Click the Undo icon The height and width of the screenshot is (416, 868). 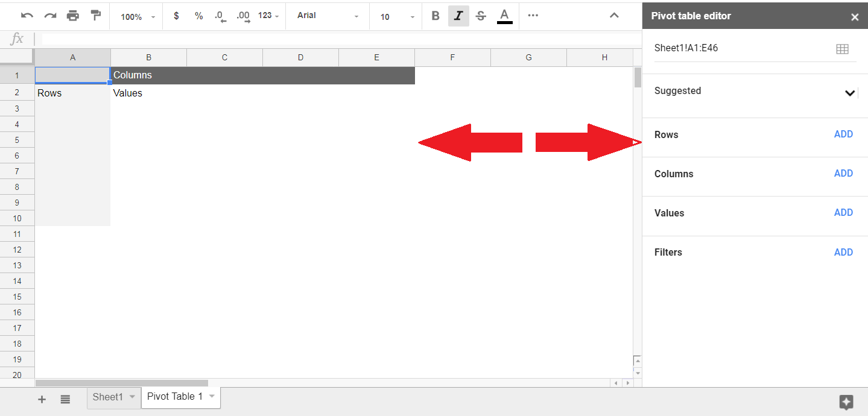point(27,16)
